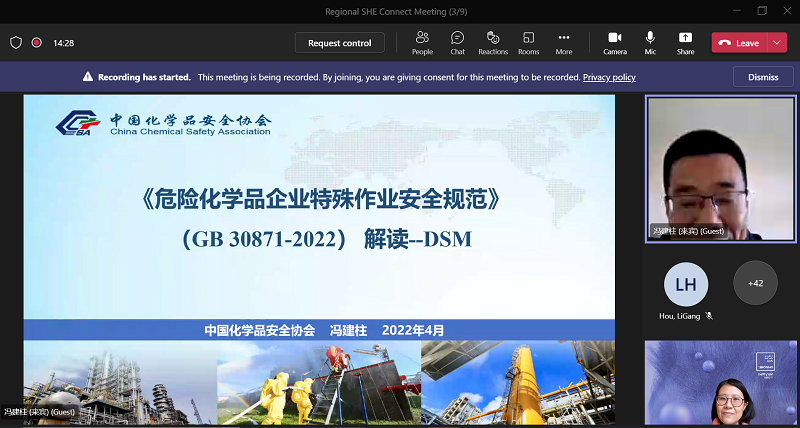
Task: Click the presenter's video tile
Action: [x=721, y=168]
